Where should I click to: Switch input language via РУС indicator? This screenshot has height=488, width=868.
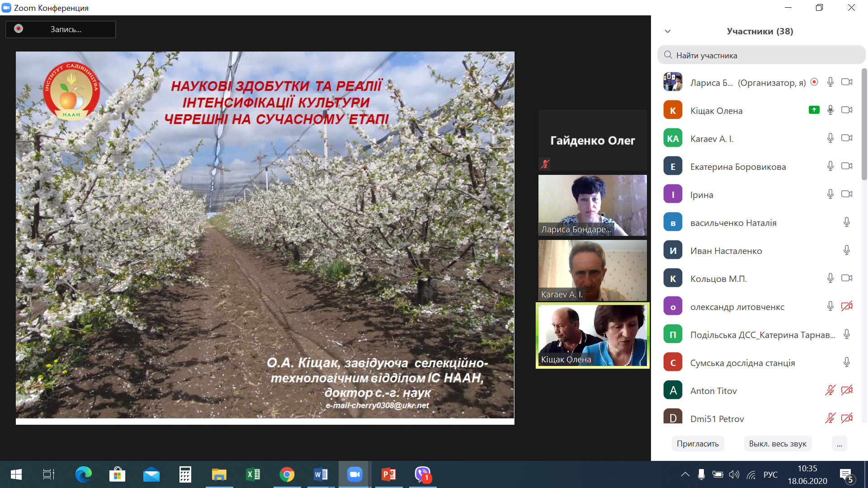click(770, 474)
